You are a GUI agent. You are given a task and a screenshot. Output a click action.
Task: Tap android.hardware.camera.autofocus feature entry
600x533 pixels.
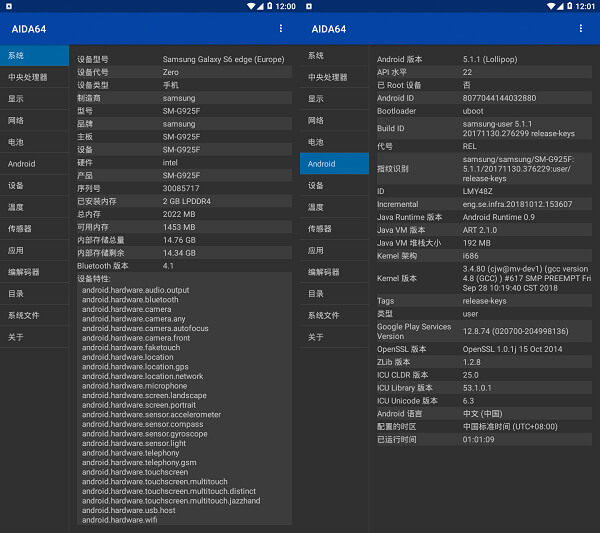(x=145, y=328)
